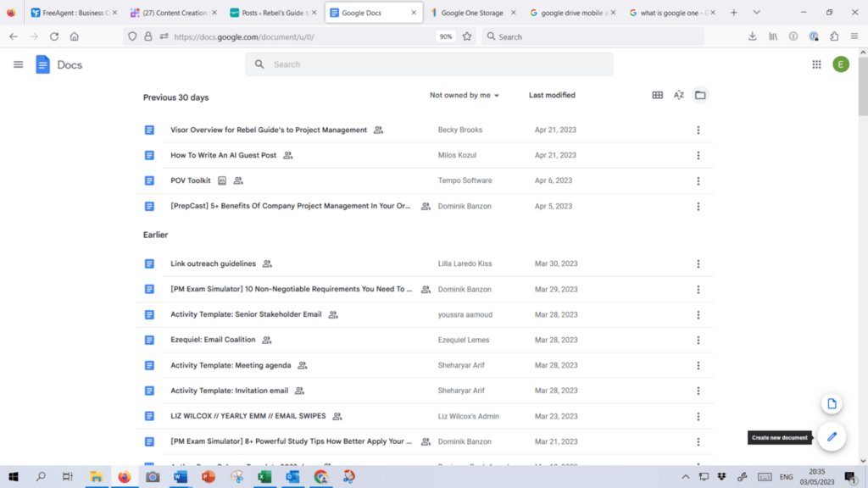Open PowerPoint from the taskbar
The height and width of the screenshot is (488, 868).
(209, 476)
